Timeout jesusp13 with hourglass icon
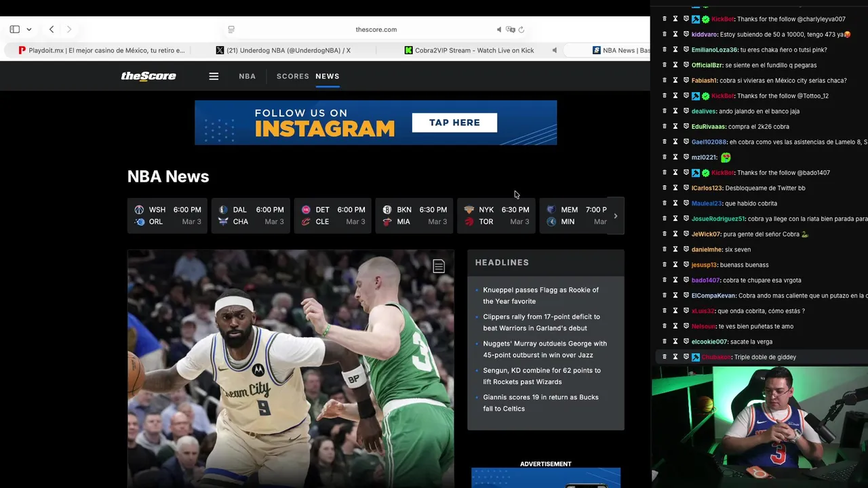868x488 pixels. (x=675, y=264)
